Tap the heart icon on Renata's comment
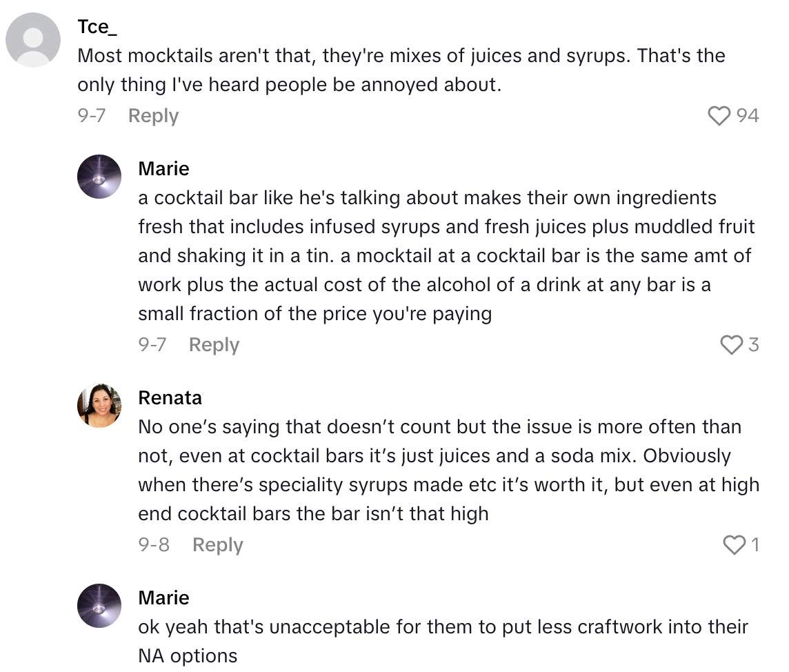 [733, 544]
